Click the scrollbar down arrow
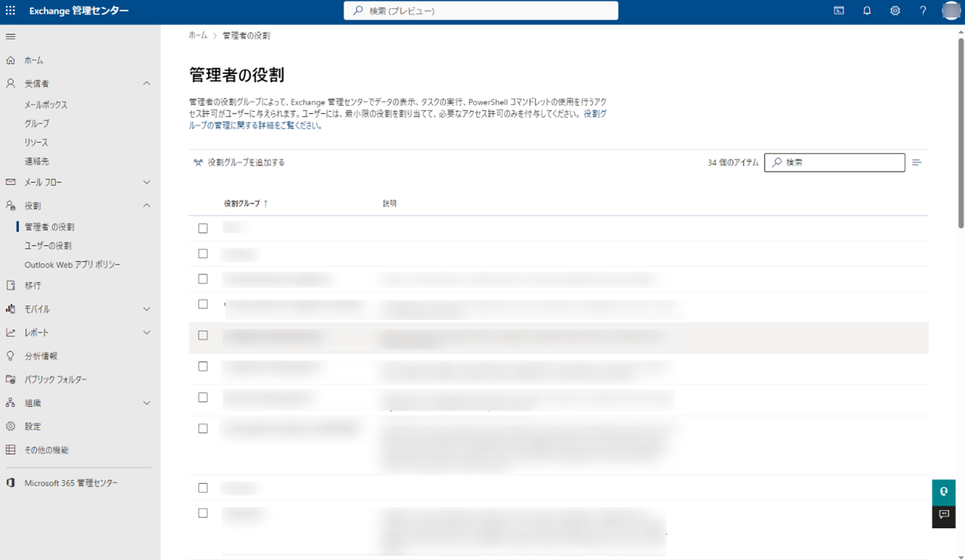The image size is (965, 560). (x=961, y=556)
